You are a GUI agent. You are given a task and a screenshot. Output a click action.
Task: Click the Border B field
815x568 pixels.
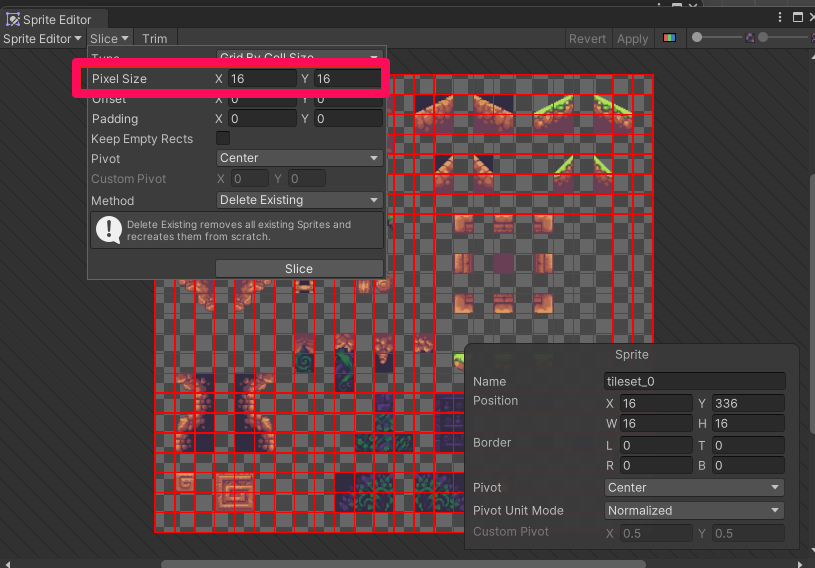coord(748,466)
